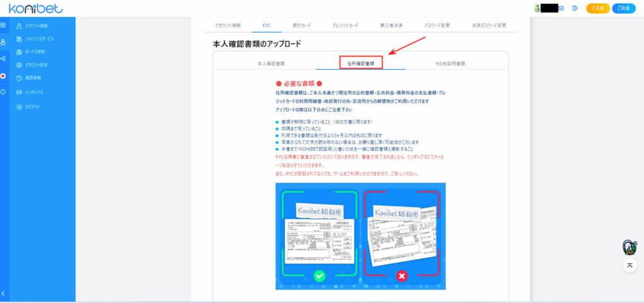The height and width of the screenshot is (303, 644).
Task: Click the person icon beside アカウント情報 in sidebar
Action: pos(19,26)
